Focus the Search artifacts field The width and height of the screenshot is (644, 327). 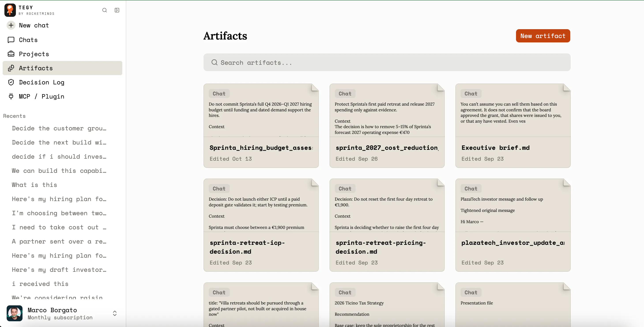click(x=387, y=62)
